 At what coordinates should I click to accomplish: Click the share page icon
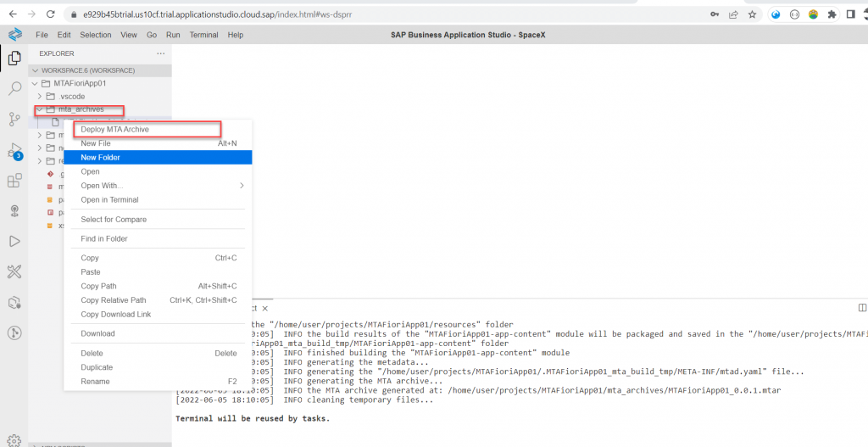coord(733,14)
